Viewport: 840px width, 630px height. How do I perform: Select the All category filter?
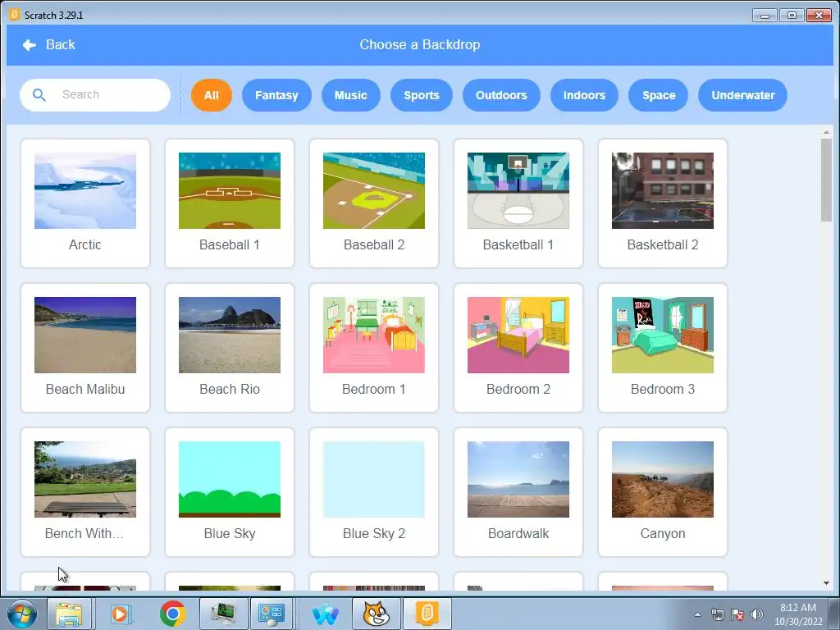click(x=211, y=95)
